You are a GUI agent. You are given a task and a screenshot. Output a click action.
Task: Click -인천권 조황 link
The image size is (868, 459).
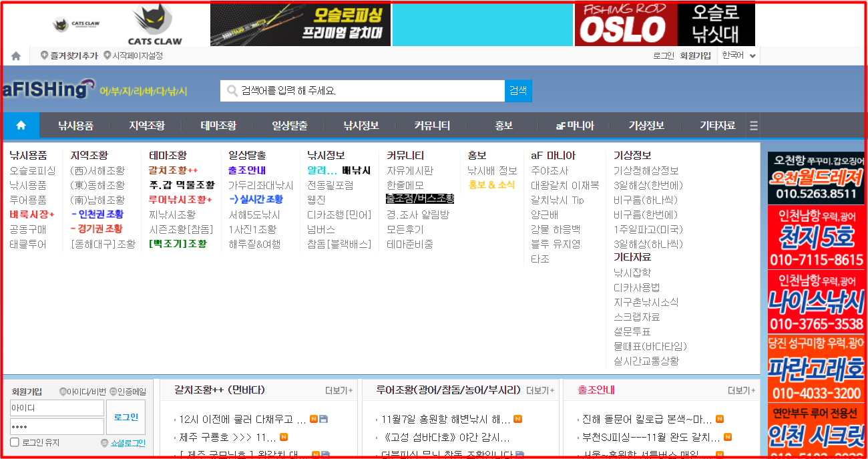click(97, 214)
